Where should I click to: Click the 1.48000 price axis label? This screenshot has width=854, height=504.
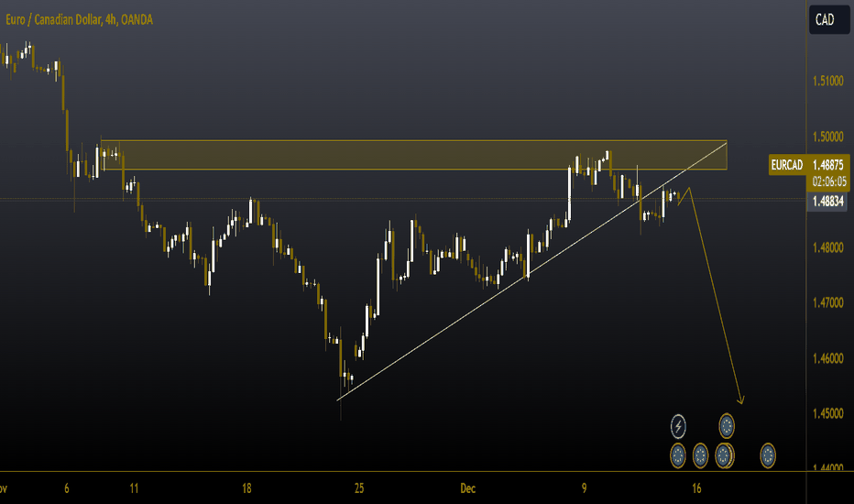tap(827, 247)
